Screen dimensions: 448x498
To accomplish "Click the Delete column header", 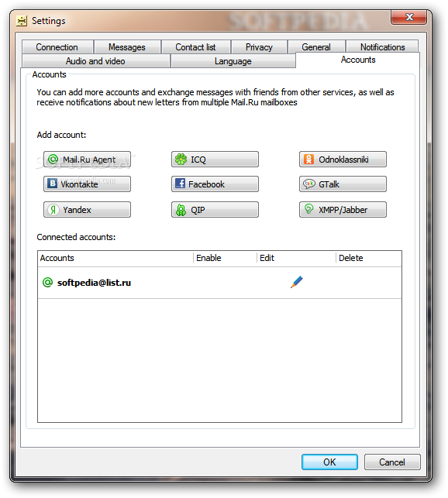I will tap(368, 258).
